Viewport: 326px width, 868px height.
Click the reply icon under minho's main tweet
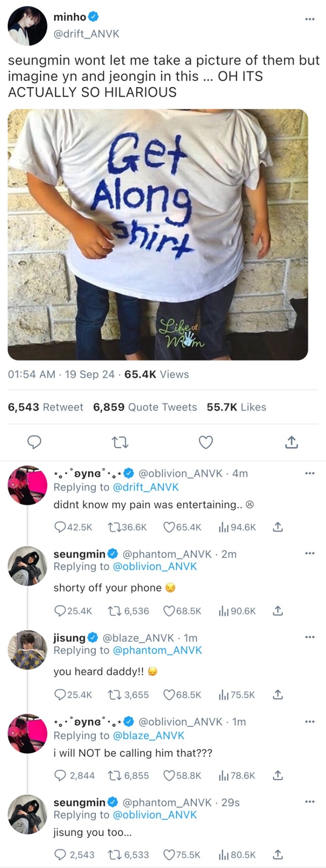(34, 442)
